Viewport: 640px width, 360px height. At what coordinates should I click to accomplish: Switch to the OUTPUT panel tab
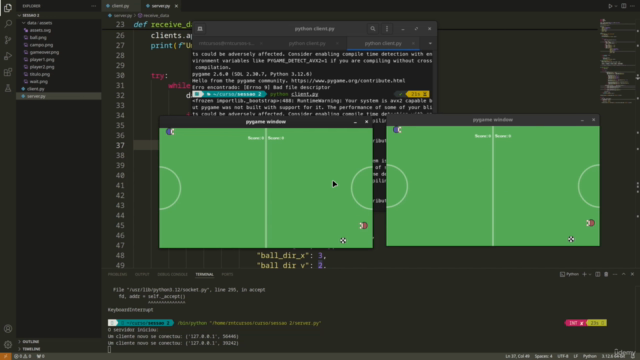coord(142,274)
